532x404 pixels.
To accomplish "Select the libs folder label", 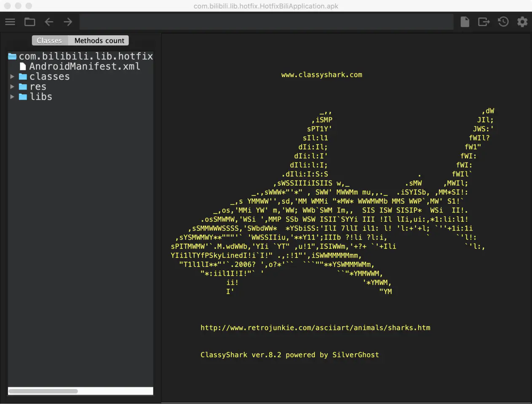I will click(x=41, y=97).
